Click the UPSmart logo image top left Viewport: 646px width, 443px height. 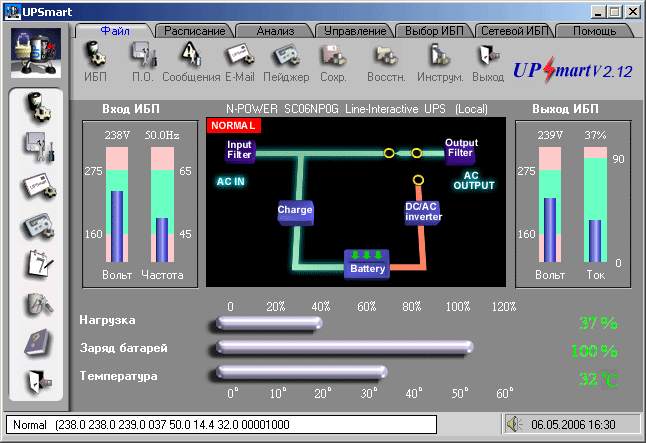36,53
